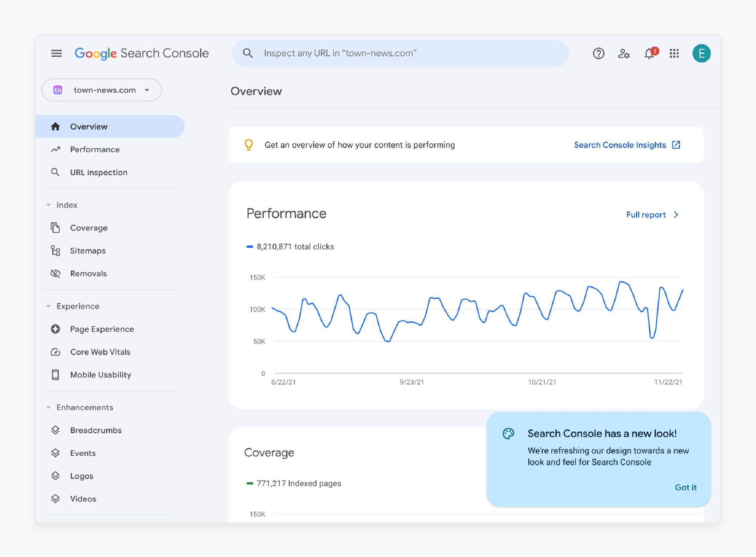This screenshot has height=557, width=756.
Task: Click the Mobile Usability phone icon
Action: 55,375
